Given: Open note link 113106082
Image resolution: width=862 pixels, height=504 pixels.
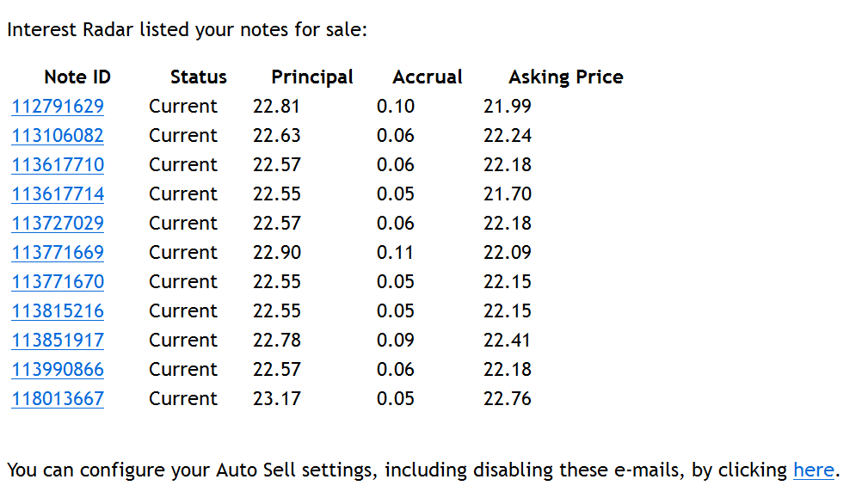Looking at the screenshot, I should point(58,135).
